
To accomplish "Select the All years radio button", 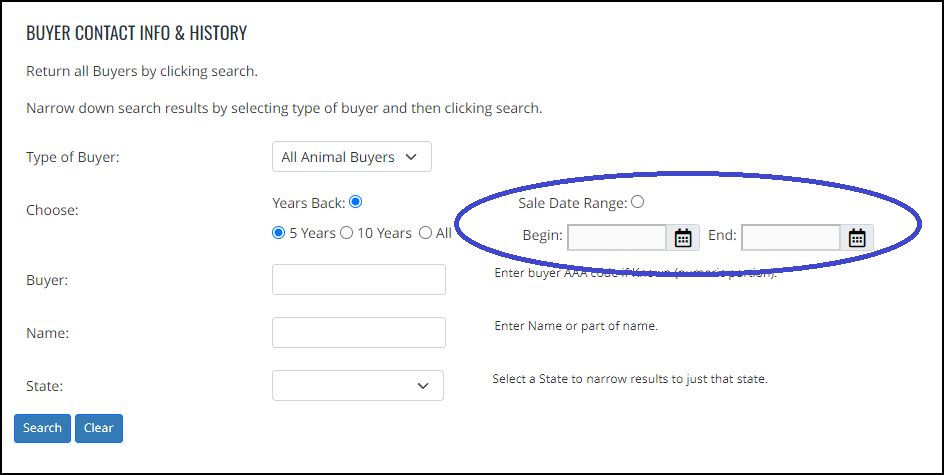I will click(426, 233).
